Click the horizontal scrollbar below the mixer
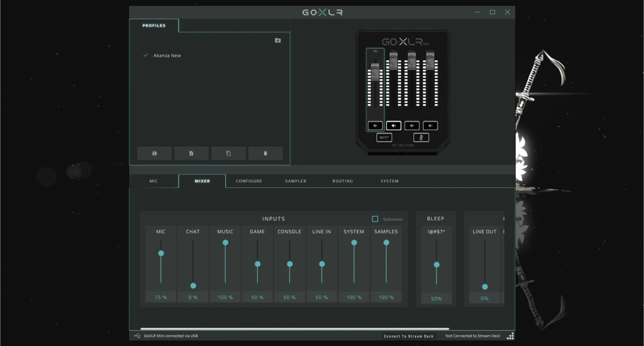Viewport: 644px width, 346px height. click(294, 329)
